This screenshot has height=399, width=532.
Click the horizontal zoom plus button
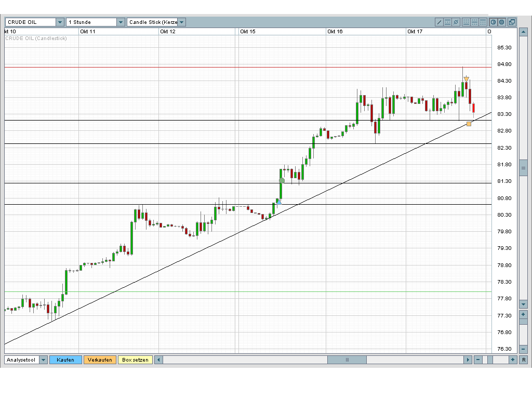click(513, 360)
